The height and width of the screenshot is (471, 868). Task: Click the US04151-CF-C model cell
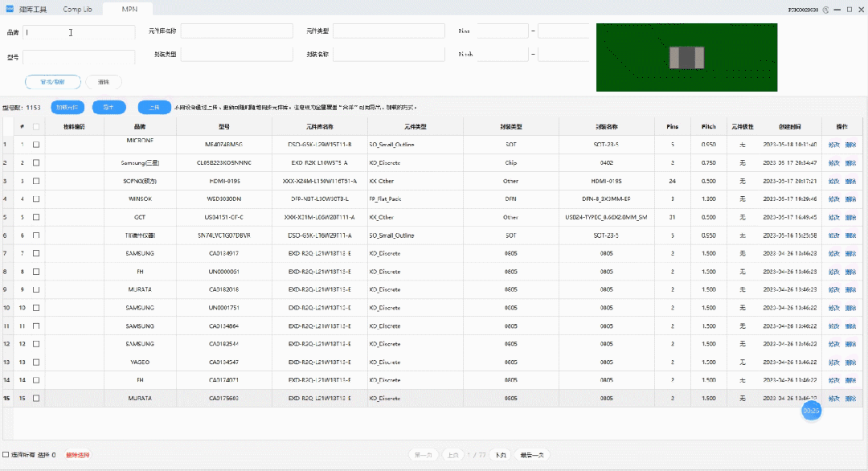pyautogui.click(x=224, y=217)
